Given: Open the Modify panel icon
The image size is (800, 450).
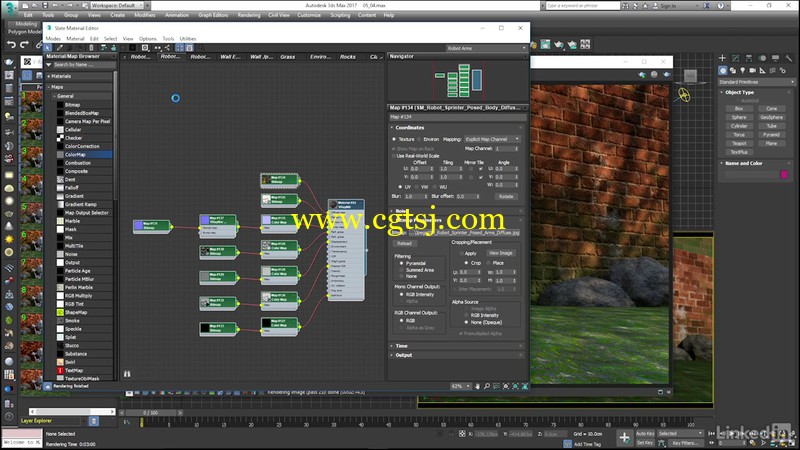Looking at the screenshot, I should tap(735, 58).
